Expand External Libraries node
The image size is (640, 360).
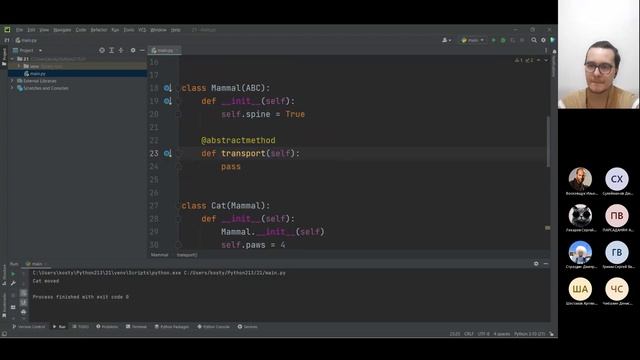13,81
